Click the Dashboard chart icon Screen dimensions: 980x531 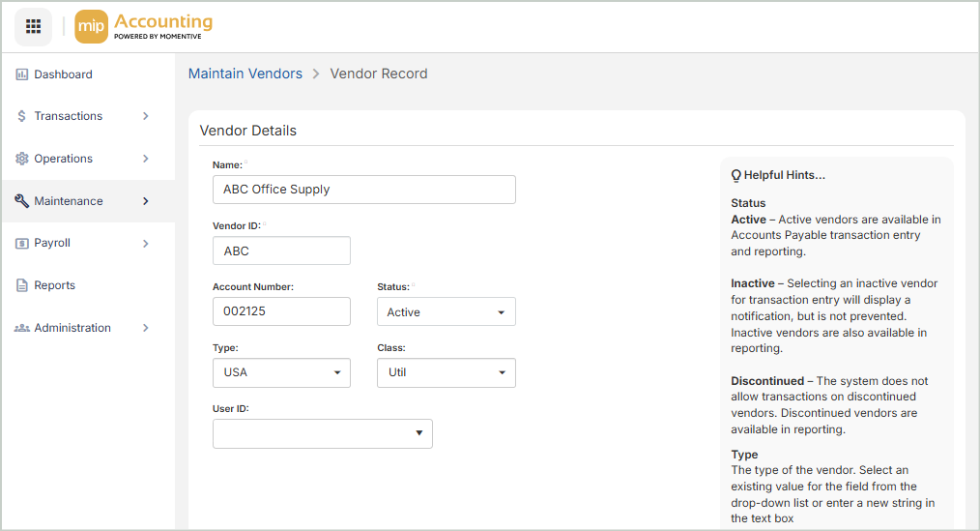point(21,74)
